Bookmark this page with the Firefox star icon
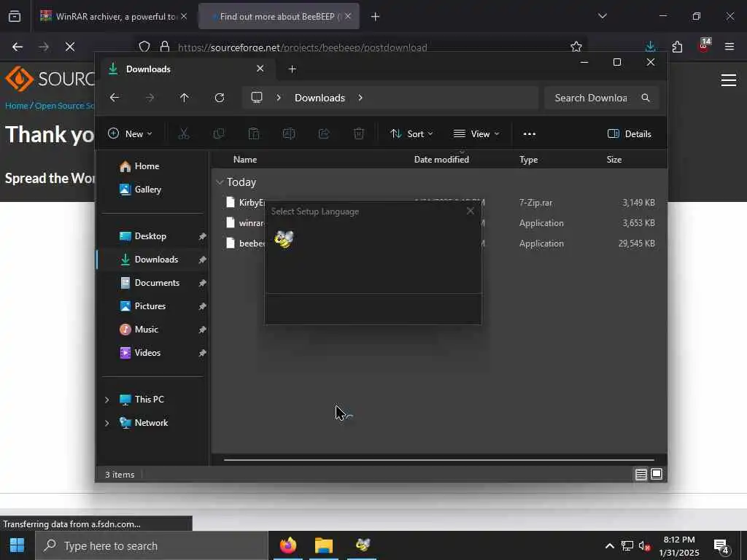The width and height of the screenshot is (747, 560). 576,47
